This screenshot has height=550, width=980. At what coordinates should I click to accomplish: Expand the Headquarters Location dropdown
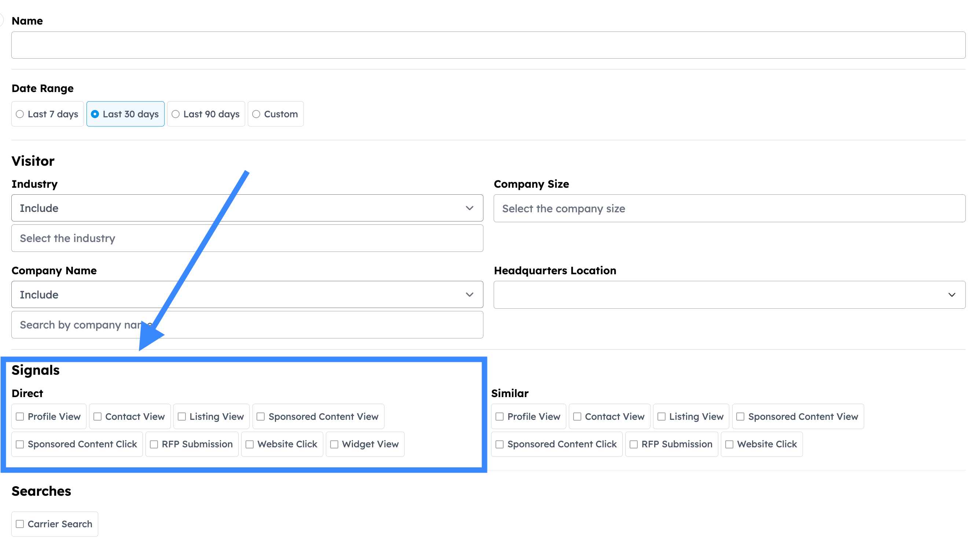[729, 295]
